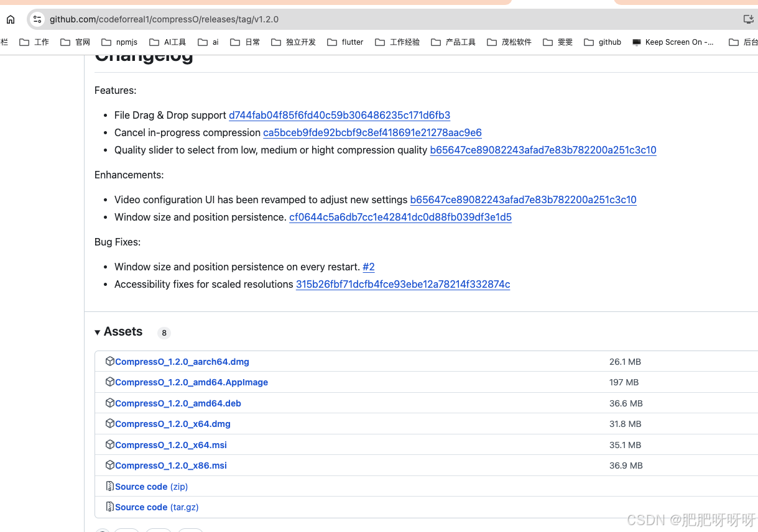Viewport: 758px width, 532px height.
Task: Open site information icon in address bar
Action: (x=37, y=19)
